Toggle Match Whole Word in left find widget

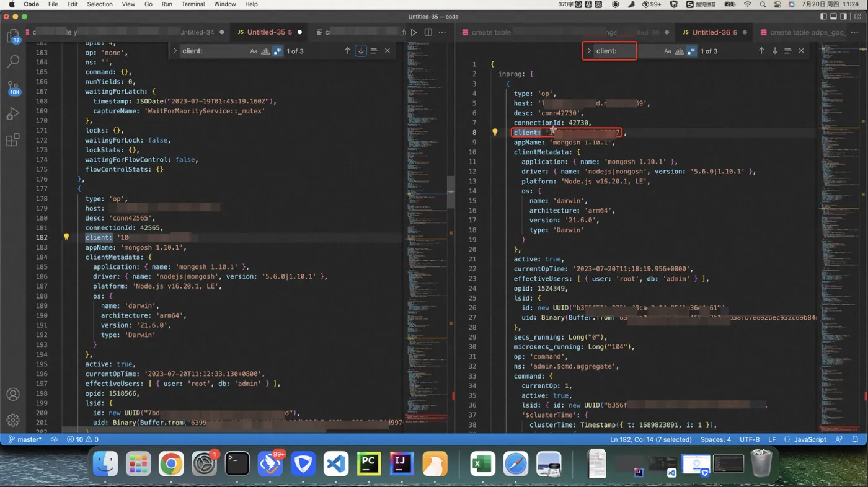point(265,51)
